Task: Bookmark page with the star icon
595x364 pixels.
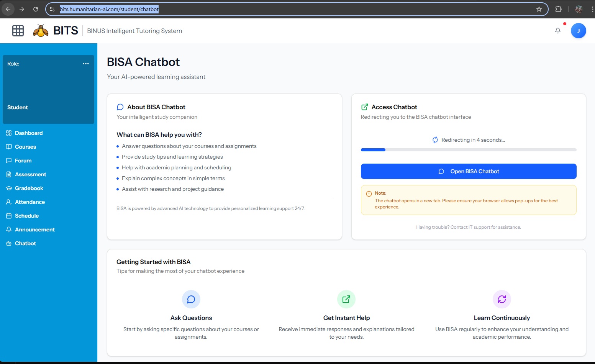Action: pyautogui.click(x=539, y=9)
